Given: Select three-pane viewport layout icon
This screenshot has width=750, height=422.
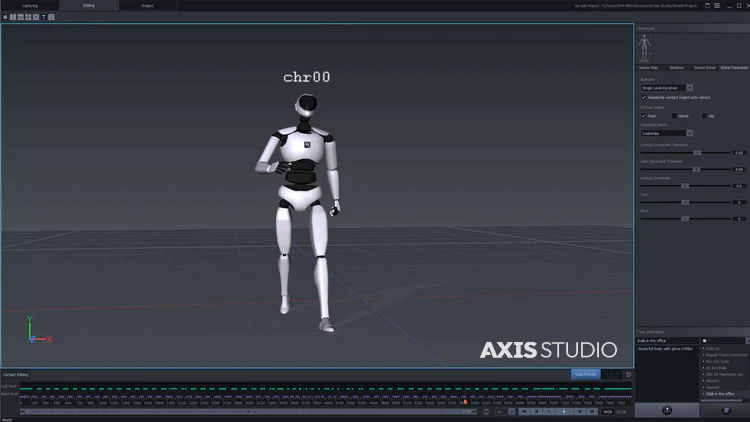Looking at the screenshot, I should (x=21, y=17).
